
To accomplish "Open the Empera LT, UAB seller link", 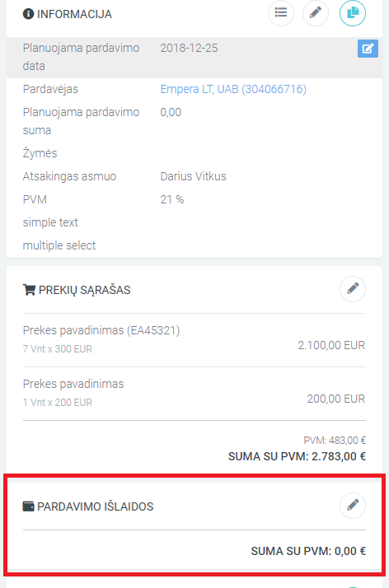I will 233,89.
